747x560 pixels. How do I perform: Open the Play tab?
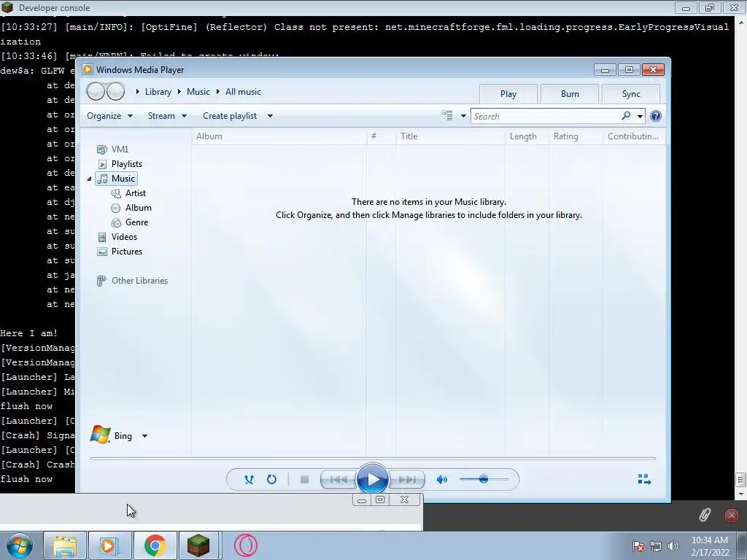[x=508, y=94]
